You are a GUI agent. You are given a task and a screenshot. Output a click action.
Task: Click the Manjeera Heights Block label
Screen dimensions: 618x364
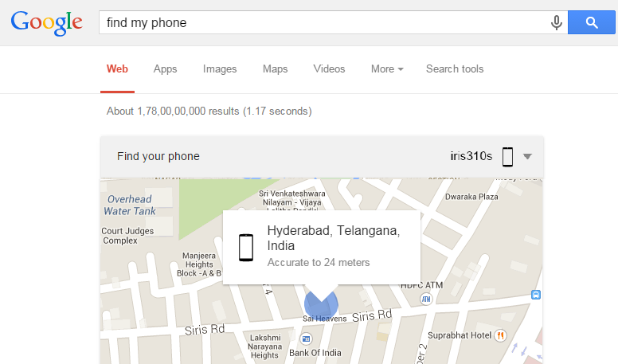pyautogui.click(x=199, y=264)
